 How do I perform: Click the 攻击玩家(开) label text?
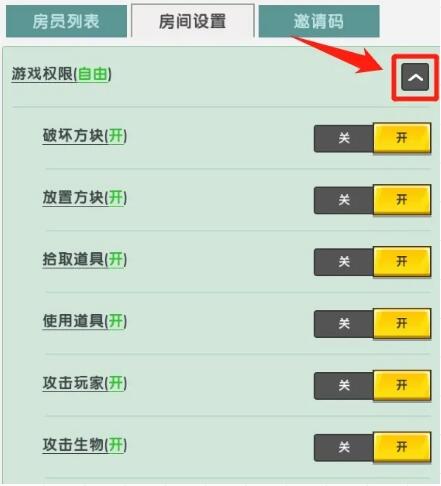pyautogui.click(x=85, y=383)
